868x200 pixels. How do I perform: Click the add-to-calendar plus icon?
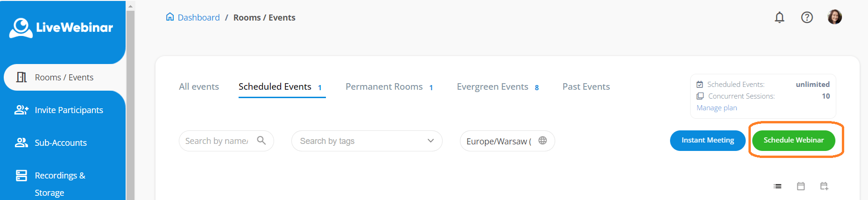pyautogui.click(x=824, y=186)
